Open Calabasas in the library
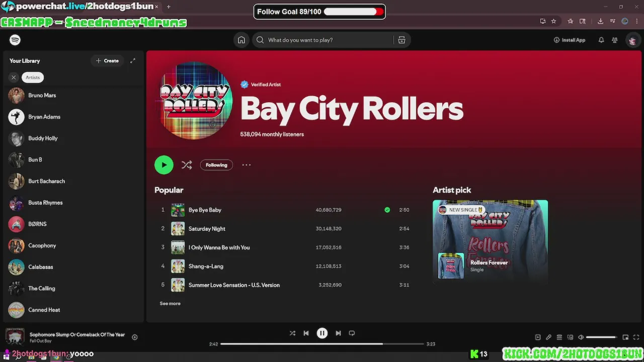This screenshot has width=644, height=362. click(73, 267)
